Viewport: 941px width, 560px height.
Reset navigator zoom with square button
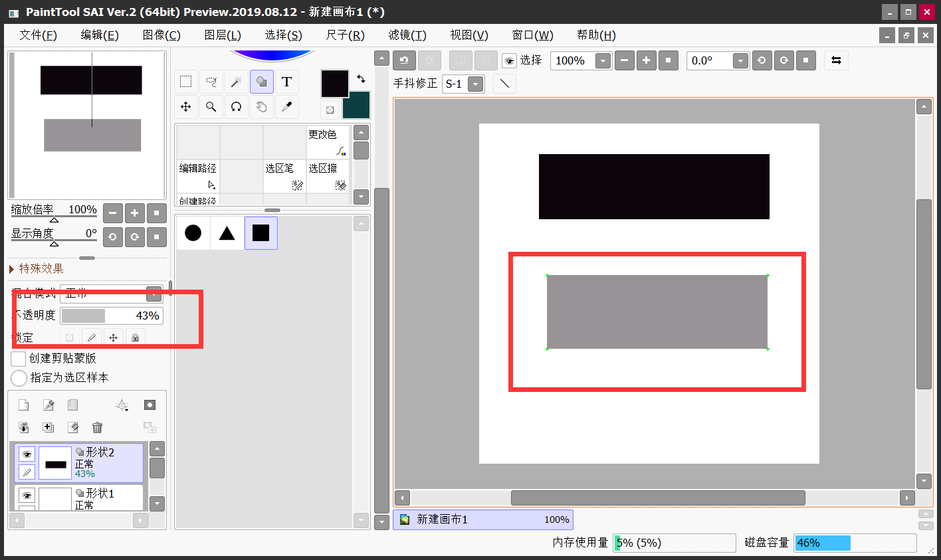[x=156, y=213]
